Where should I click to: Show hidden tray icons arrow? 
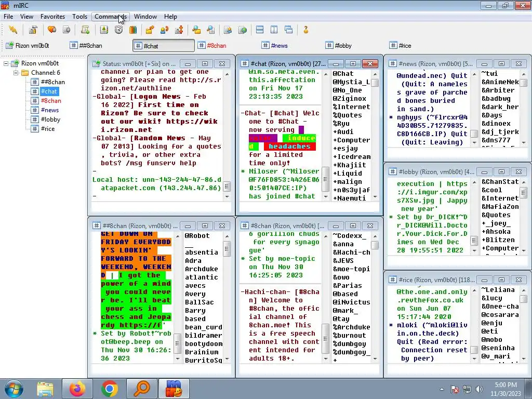(x=442, y=390)
